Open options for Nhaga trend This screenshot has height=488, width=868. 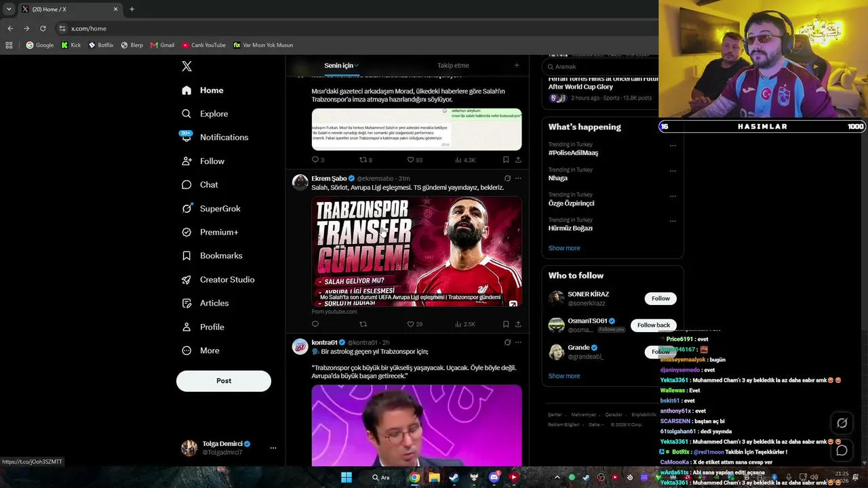[x=673, y=171]
